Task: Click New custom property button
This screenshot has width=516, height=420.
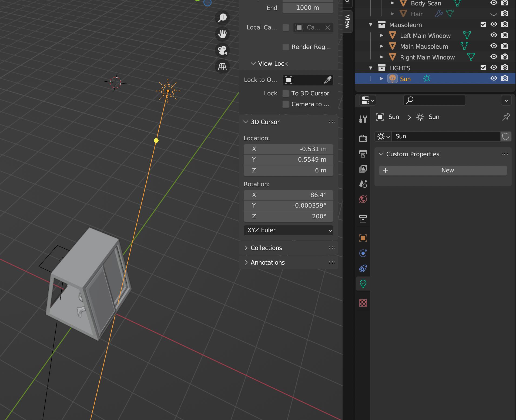Action: click(x=443, y=171)
